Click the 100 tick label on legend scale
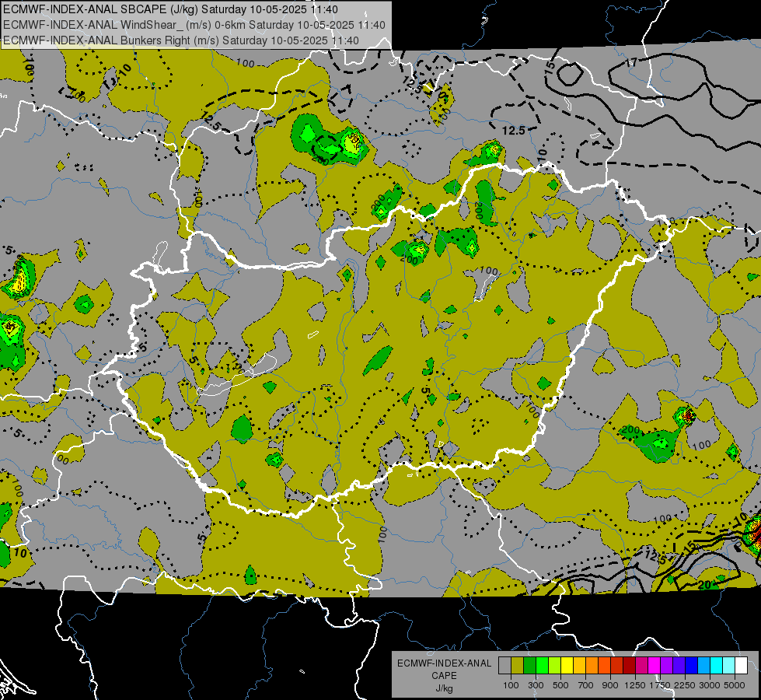This screenshot has width=761, height=700. (511, 685)
